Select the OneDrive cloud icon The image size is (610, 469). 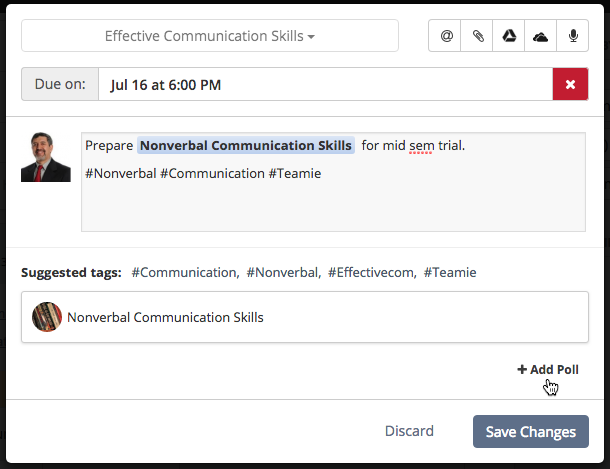[x=541, y=36]
